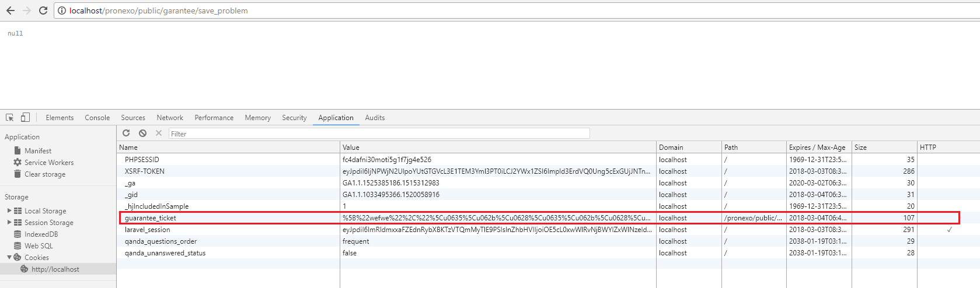Switch to the Sources tab
Screen dimensions: 980x288
coord(133,118)
